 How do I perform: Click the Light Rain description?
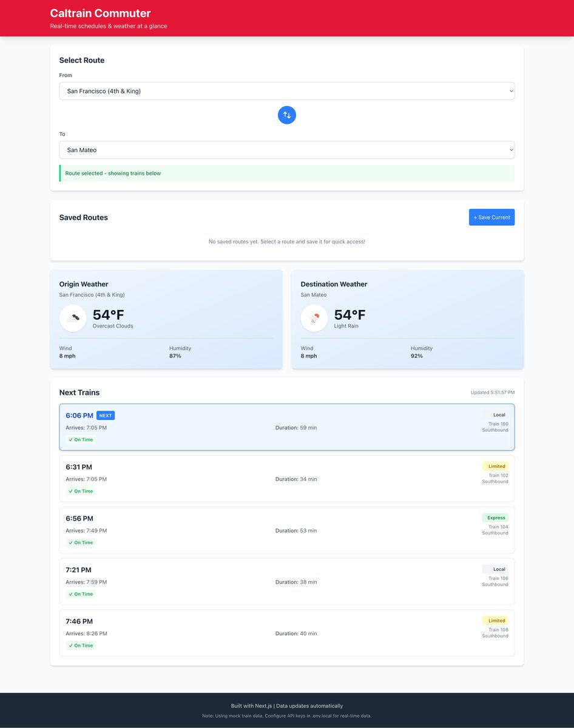[x=347, y=326]
